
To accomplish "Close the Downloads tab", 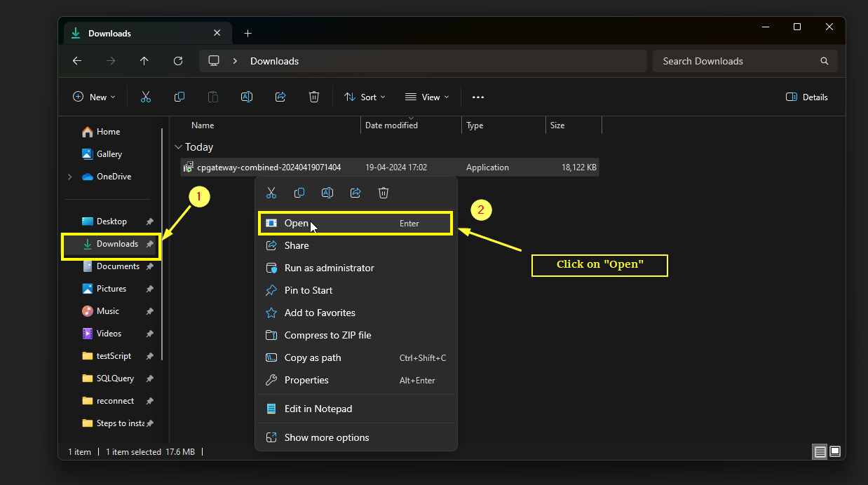I will 217,33.
